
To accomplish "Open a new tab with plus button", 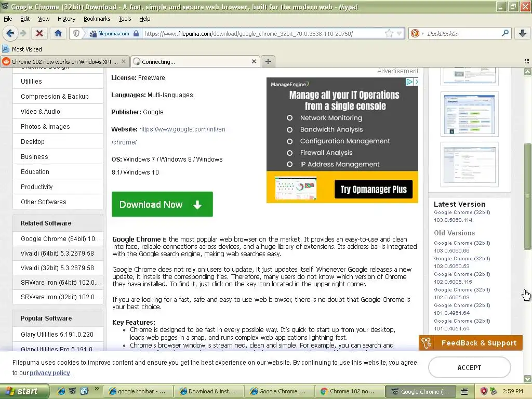I will click(268, 61).
